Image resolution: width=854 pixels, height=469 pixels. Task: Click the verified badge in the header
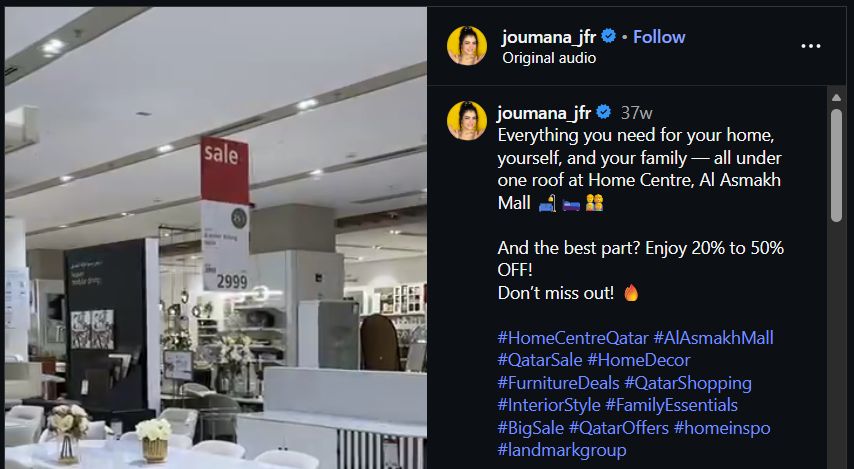click(608, 36)
